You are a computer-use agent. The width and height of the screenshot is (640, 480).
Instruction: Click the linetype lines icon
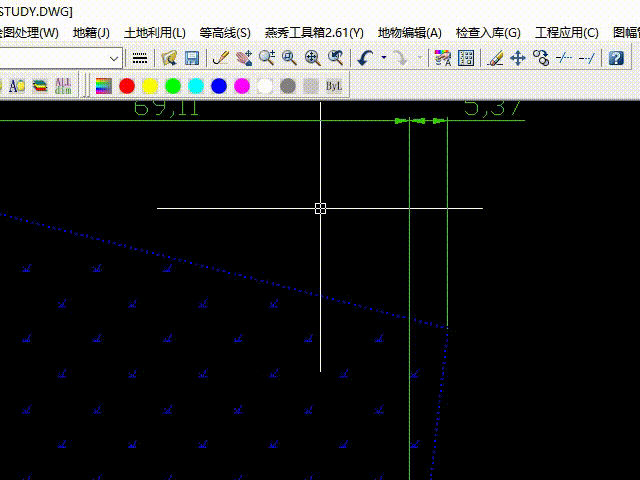click(140, 58)
